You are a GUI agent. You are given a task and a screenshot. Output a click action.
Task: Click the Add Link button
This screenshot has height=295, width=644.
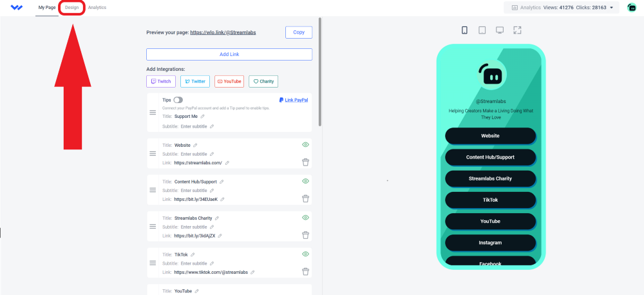[x=229, y=54]
